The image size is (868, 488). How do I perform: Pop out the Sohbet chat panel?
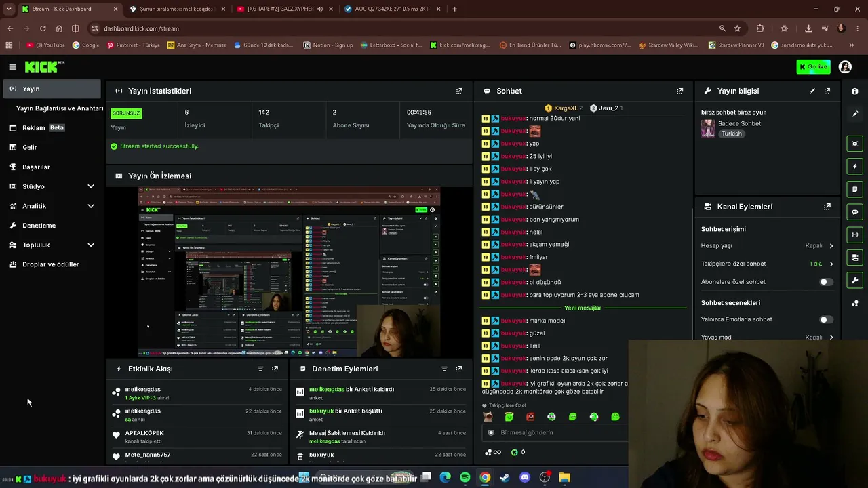680,91
